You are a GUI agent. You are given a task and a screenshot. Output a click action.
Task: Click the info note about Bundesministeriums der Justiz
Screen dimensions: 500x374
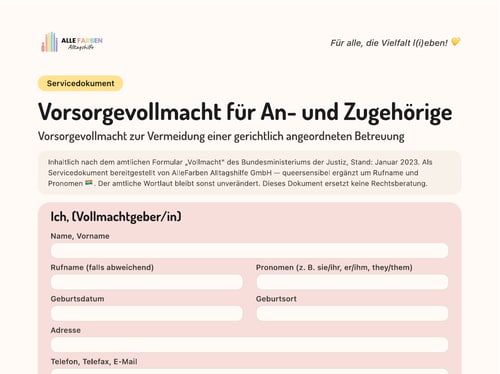(249, 173)
